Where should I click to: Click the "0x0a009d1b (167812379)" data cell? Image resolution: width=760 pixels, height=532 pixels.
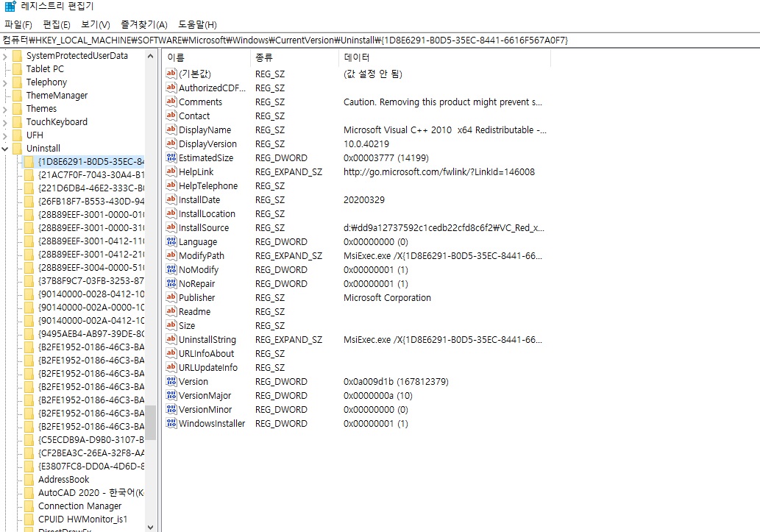396,382
